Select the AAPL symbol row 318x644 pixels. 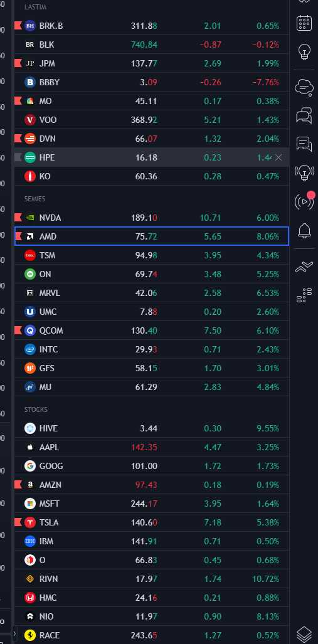pos(152,447)
